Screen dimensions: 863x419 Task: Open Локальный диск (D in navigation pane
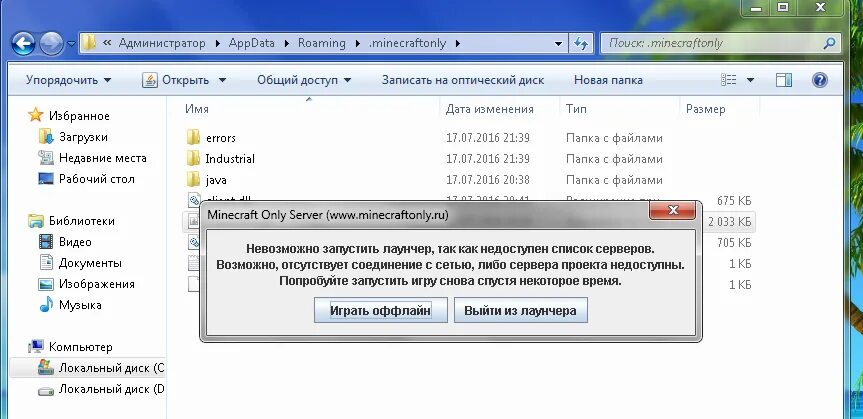(x=111, y=389)
